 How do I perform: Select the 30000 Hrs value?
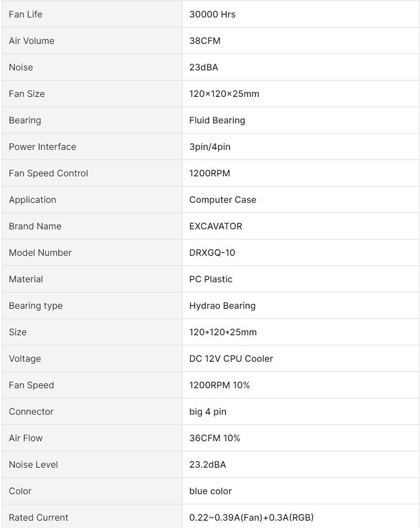point(213,14)
